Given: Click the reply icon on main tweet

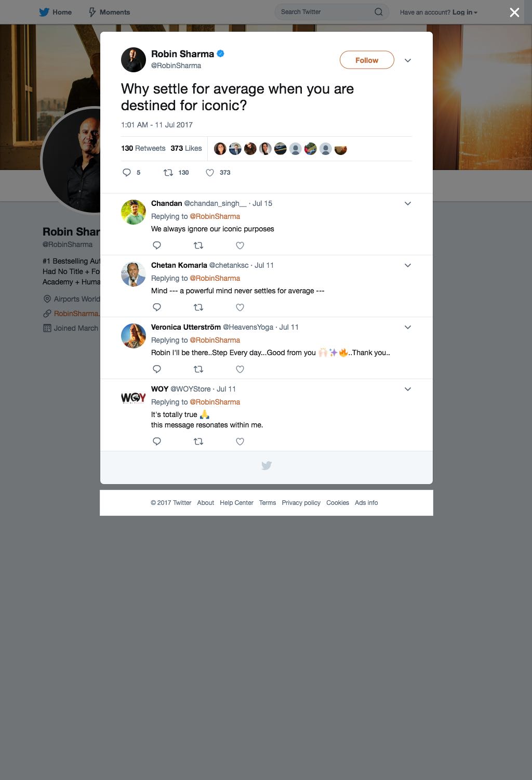Looking at the screenshot, I should click(x=127, y=173).
